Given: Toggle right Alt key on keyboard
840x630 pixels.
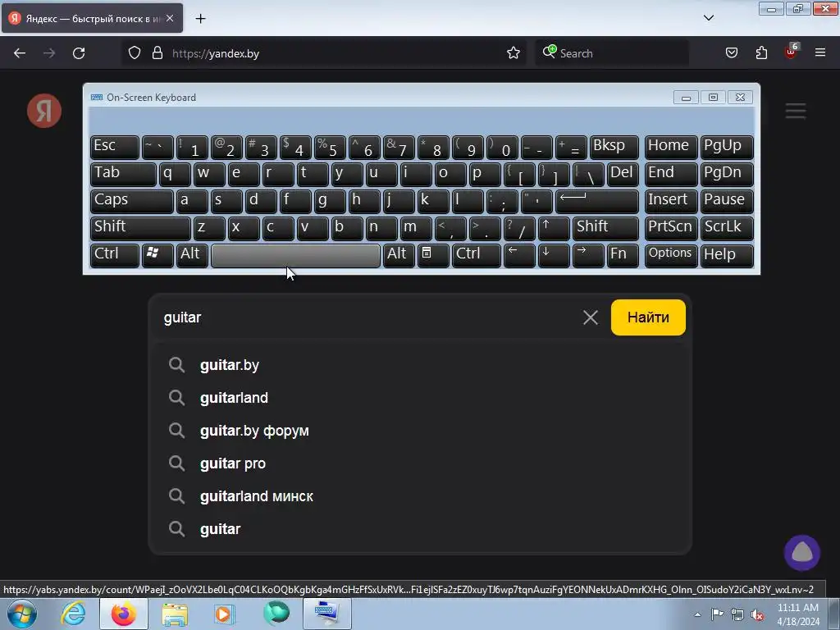Looking at the screenshot, I should [399, 256].
